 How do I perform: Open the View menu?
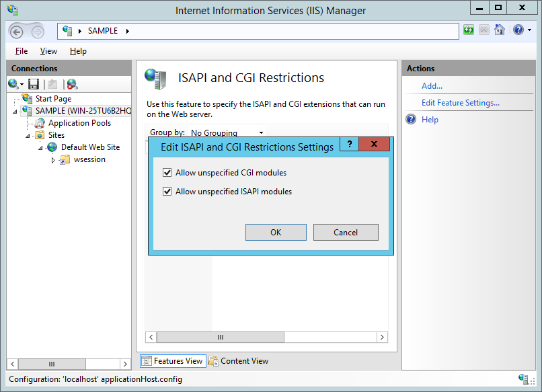tap(48, 51)
